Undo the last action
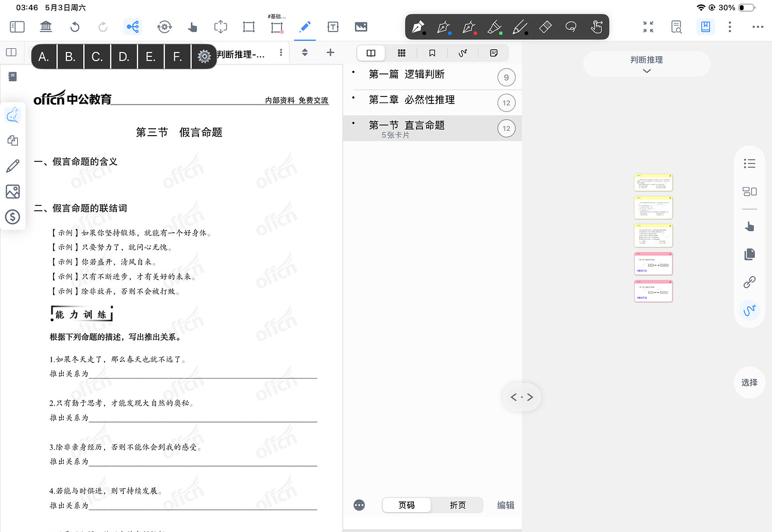Screen dimensions: 772x532 75,27
